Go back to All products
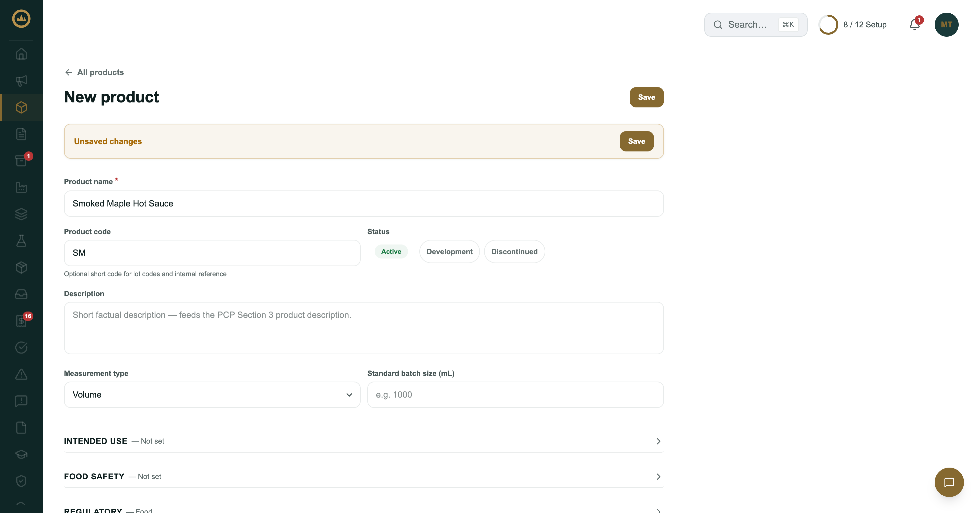 click(x=94, y=72)
